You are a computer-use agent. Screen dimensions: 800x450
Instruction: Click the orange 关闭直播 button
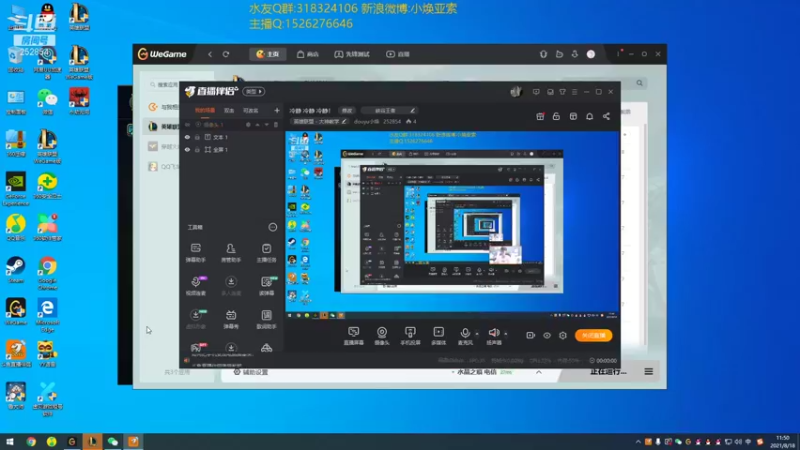coord(593,335)
